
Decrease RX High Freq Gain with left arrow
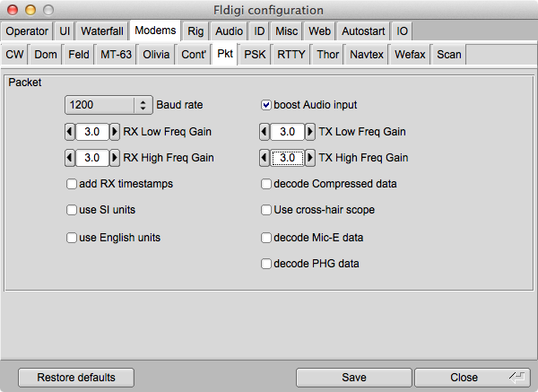coord(70,158)
